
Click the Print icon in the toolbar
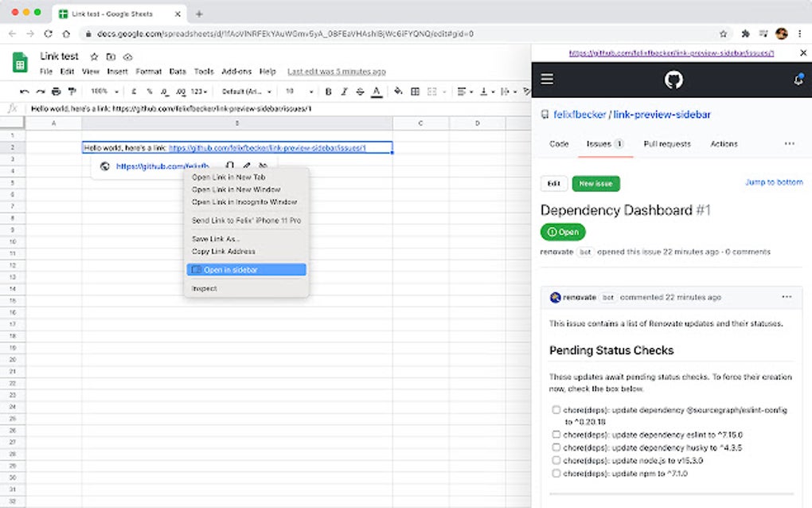pyautogui.click(x=56, y=92)
